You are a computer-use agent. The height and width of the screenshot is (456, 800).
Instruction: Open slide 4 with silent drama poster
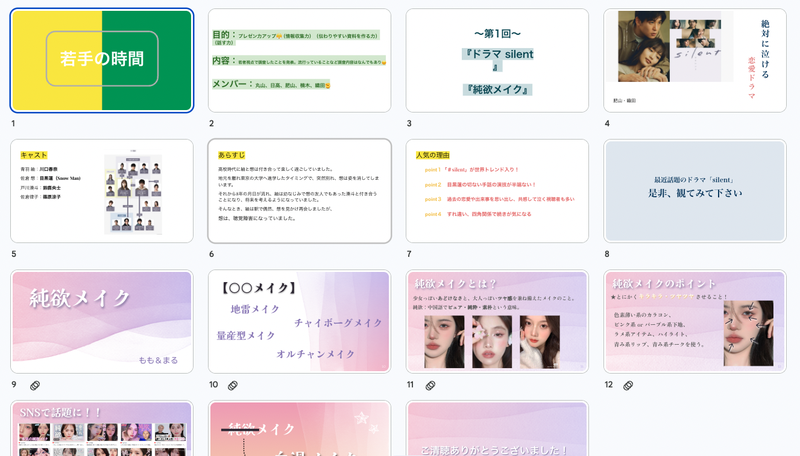click(695, 60)
